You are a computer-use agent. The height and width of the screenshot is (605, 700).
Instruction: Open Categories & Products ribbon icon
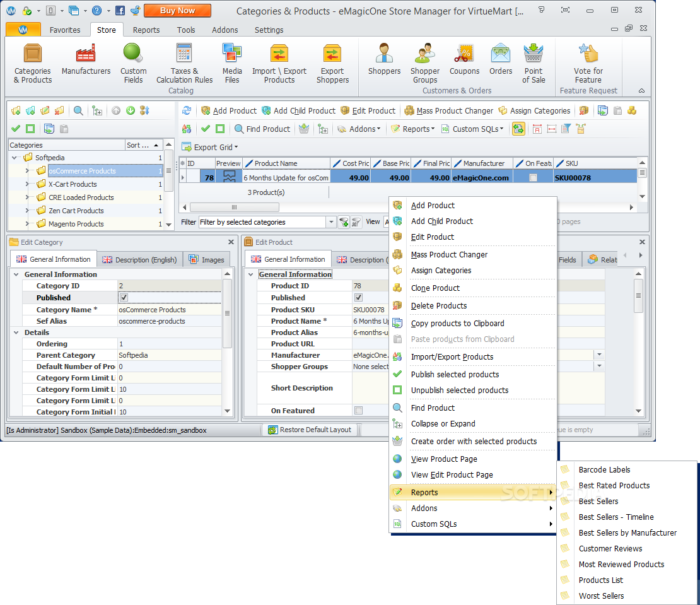33,64
